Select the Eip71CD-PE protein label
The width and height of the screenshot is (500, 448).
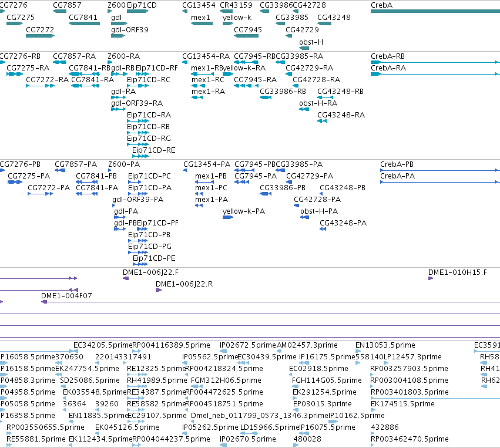(154, 258)
